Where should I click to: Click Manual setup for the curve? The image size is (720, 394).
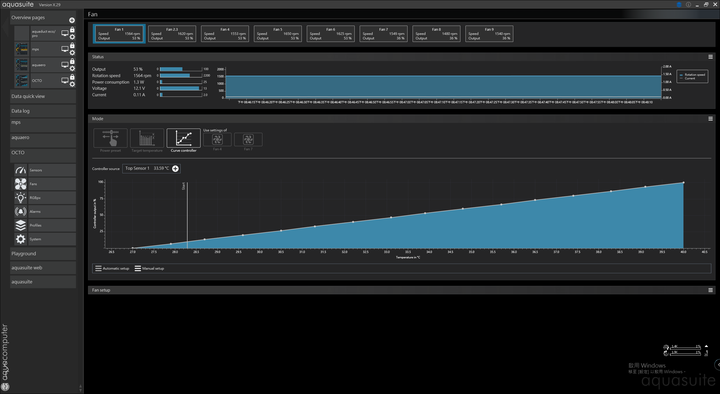[x=149, y=268]
